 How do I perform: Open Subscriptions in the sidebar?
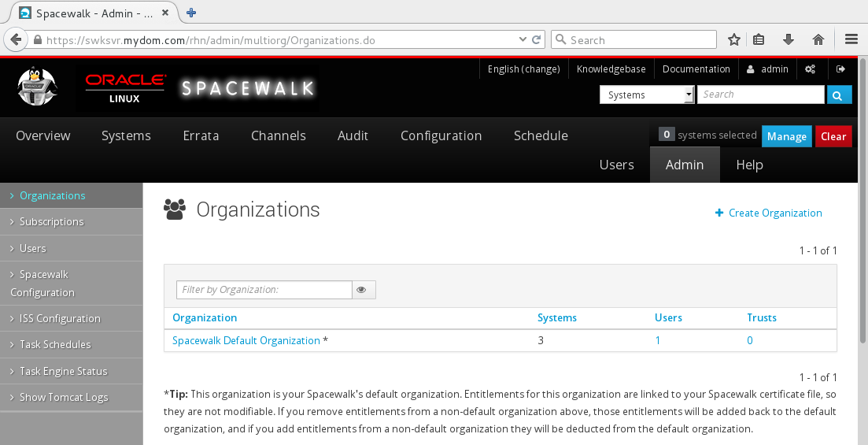coord(72,221)
